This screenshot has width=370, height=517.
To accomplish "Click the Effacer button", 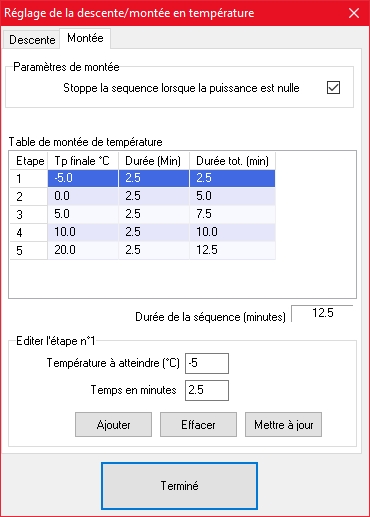I will click(198, 425).
